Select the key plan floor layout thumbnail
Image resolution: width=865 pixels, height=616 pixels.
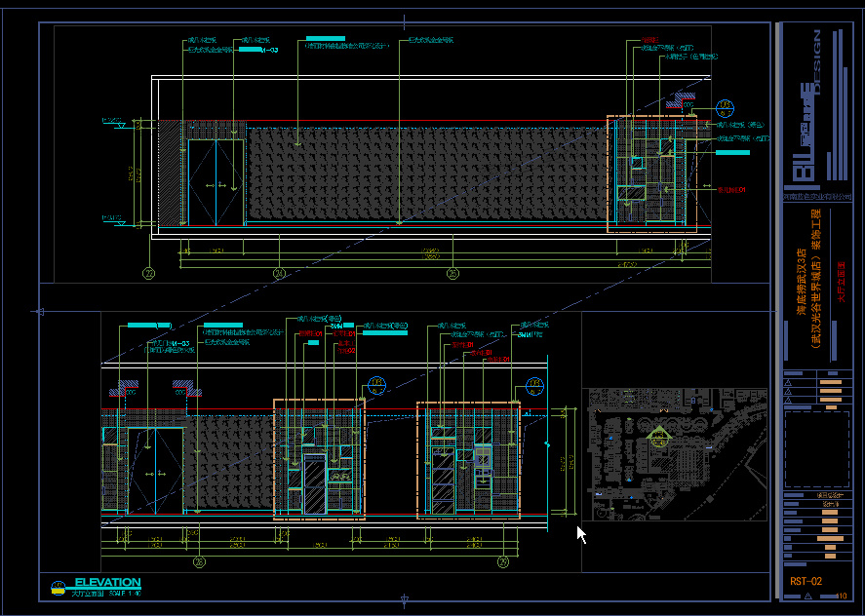click(673, 454)
